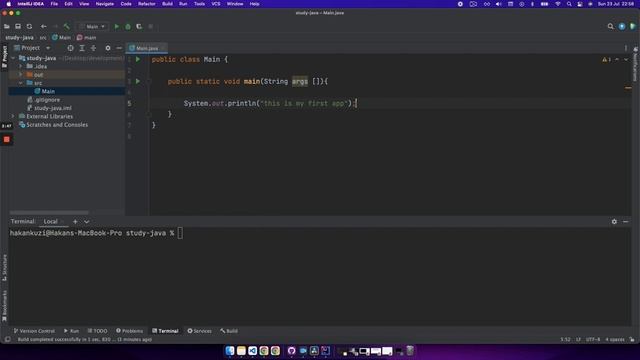Image resolution: width=640 pixels, height=360 pixels.
Task: Open macOS Spotlight search in menu bar
Action: 569,4
